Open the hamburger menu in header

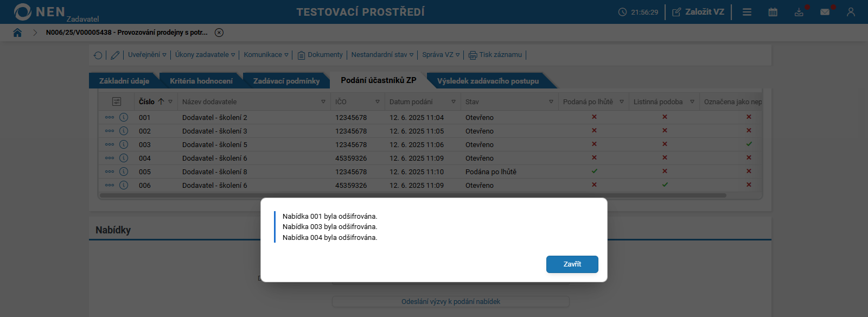747,12
